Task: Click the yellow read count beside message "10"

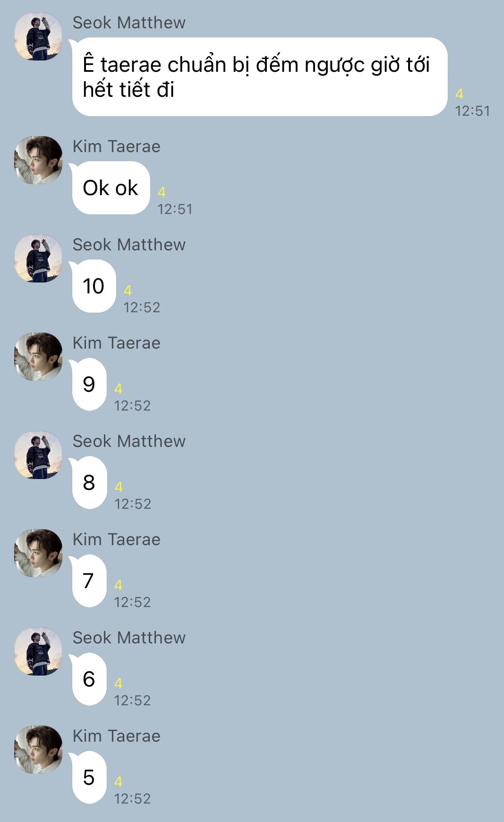Action: click(x=128, y=290)
